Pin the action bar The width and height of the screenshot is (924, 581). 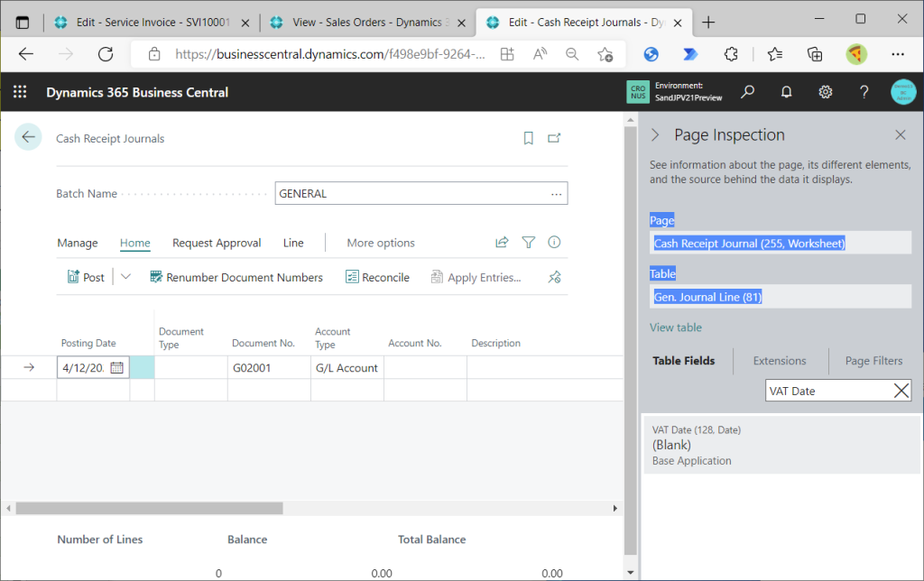pyautogui.click(x=555, y=277)
